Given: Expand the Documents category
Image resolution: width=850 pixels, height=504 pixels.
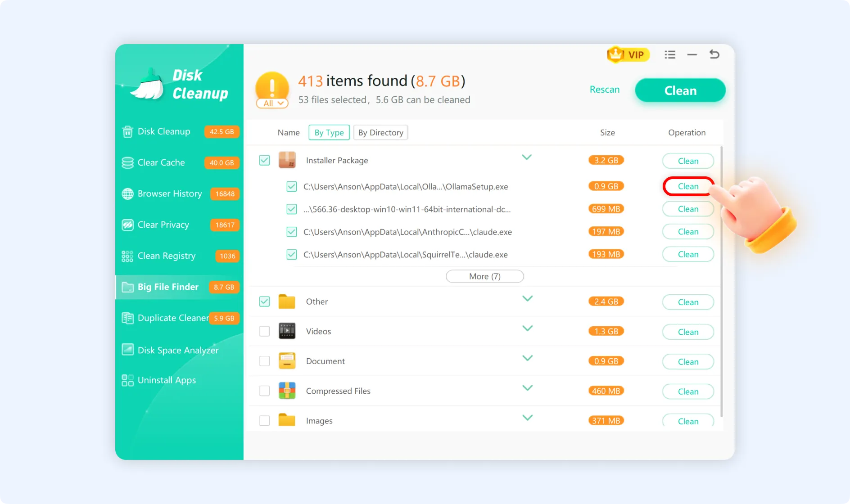Looking at the screenshot, I should tap(527, 358).
